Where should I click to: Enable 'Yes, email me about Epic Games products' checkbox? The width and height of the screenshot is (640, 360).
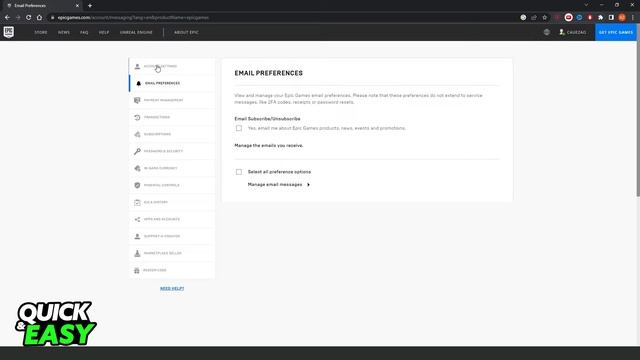click(239, 128)
